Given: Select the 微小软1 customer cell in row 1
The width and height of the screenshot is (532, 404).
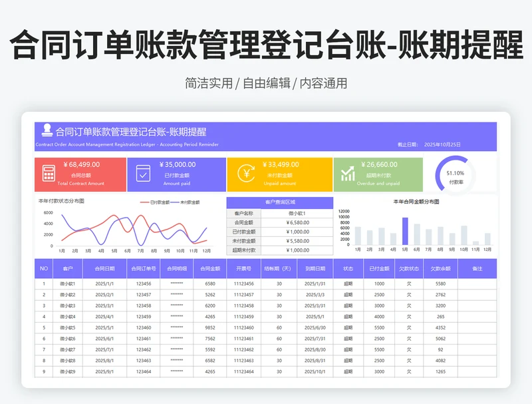Looking at the screenshot, I should pyautogui.click(x=68, y=284).
